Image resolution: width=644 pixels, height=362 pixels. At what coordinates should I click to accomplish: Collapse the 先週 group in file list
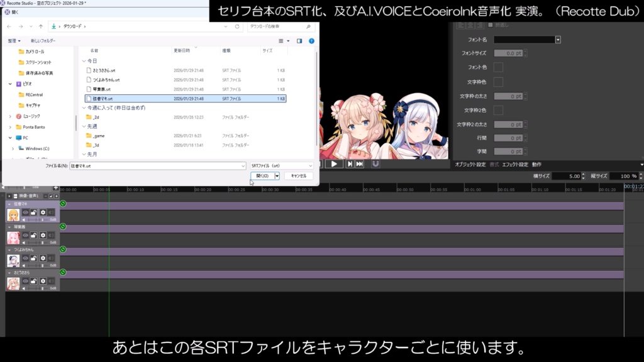(84, 126)
